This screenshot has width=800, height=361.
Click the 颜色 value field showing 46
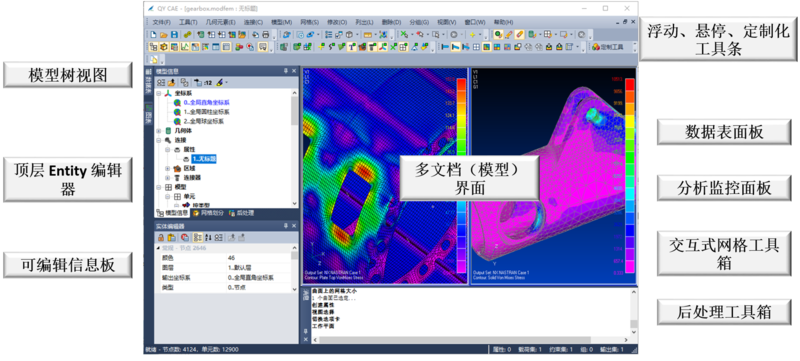coord(259,258)
